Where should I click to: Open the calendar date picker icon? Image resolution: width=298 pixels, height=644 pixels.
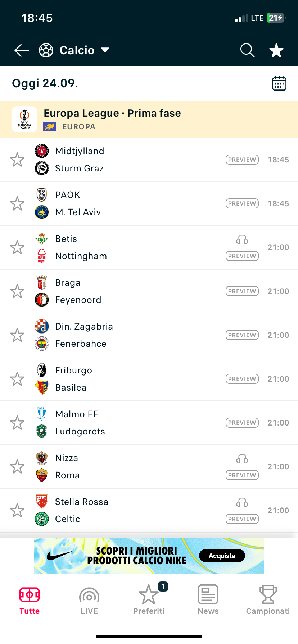pyautogui.click(x=279, y=83)
